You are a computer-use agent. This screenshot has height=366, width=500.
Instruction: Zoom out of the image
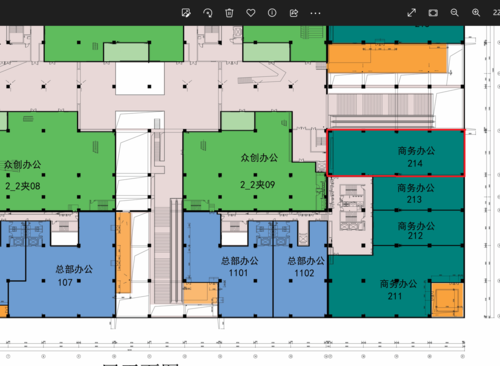point(454,13)
